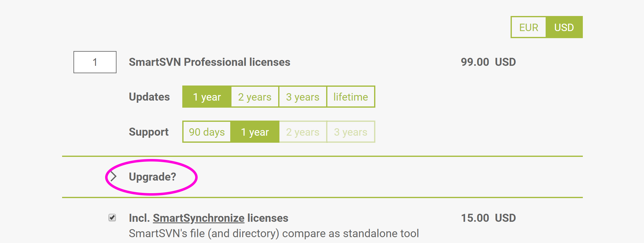Keep 1 year Updates selected

[206, 97]
